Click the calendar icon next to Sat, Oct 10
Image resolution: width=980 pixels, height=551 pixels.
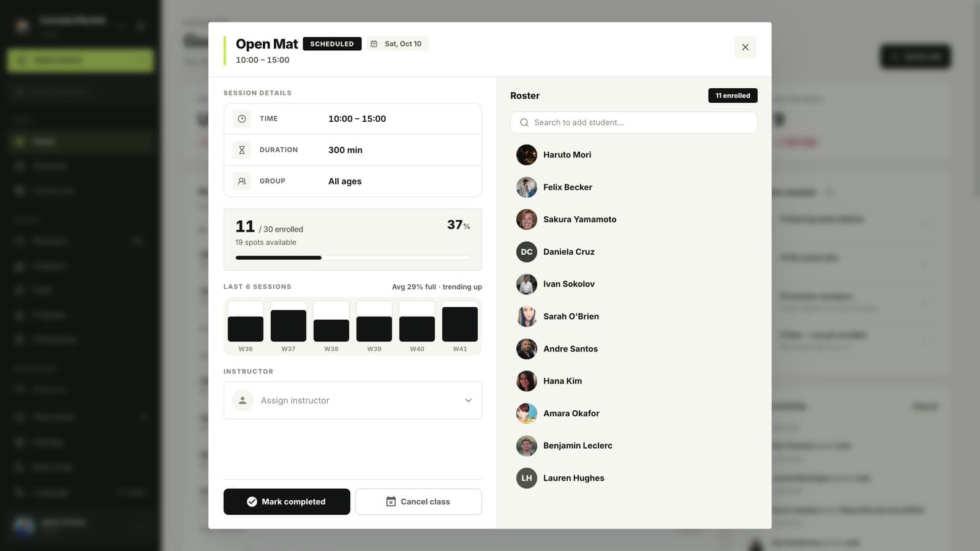coord(374,44)
